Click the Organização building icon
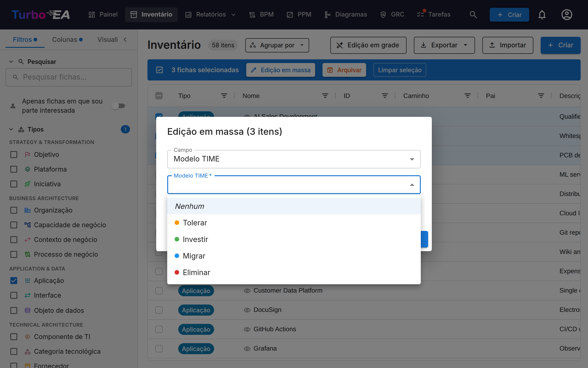The image size is (588, 368). tap(28, 210)
